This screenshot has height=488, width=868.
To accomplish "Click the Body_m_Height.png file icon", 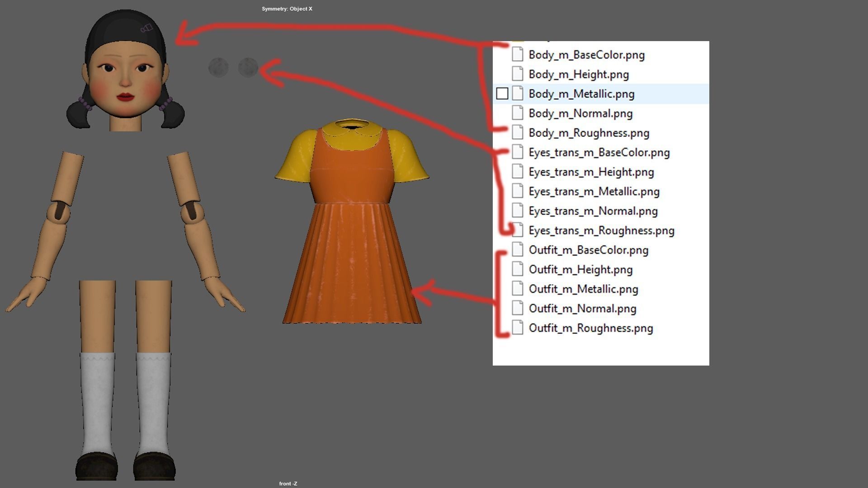I will pos(518,74).
